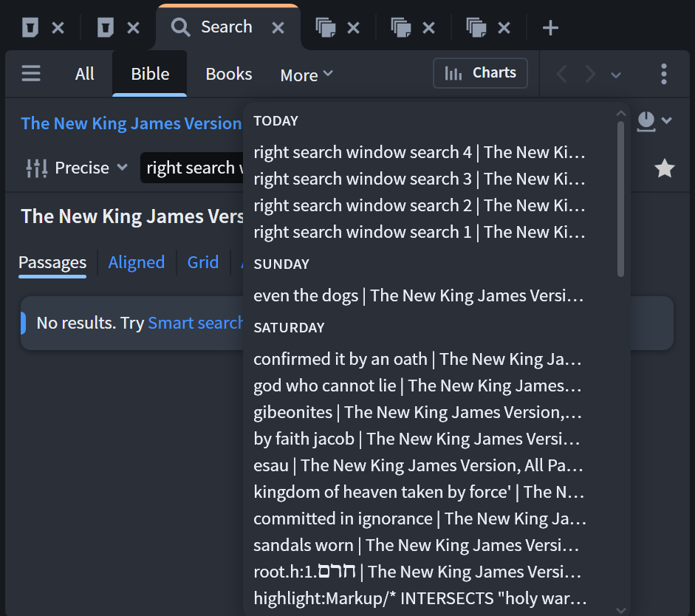Select the first stacked-windows tab
The image size is (695, 616).
[325, 27]
